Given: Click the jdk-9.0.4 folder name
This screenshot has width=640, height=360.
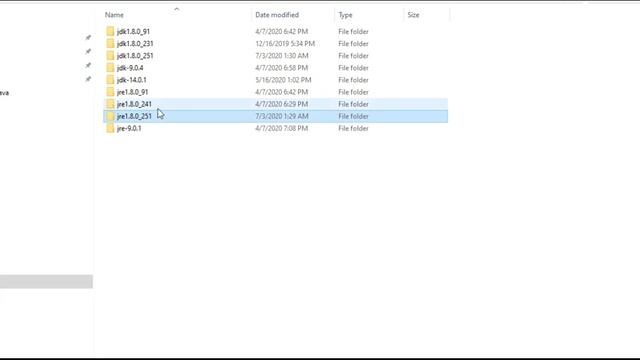Looking at the screenshot, I should 130,68.
